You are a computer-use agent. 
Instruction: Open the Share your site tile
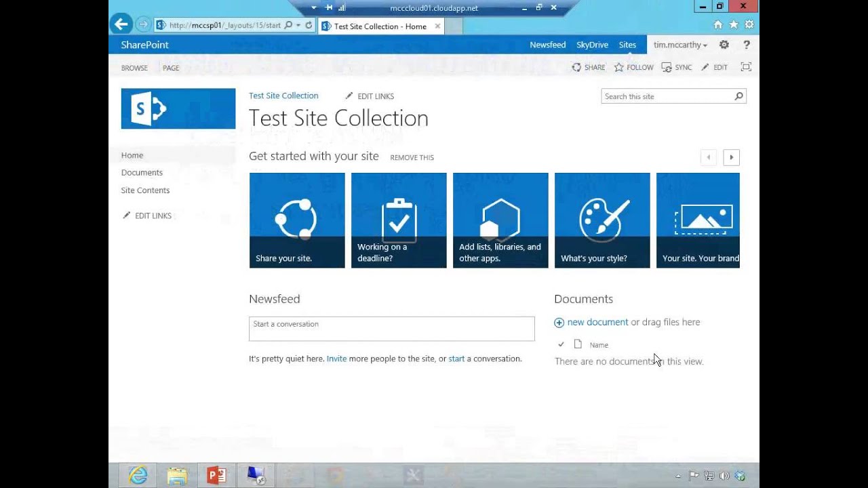pos(297,220)
